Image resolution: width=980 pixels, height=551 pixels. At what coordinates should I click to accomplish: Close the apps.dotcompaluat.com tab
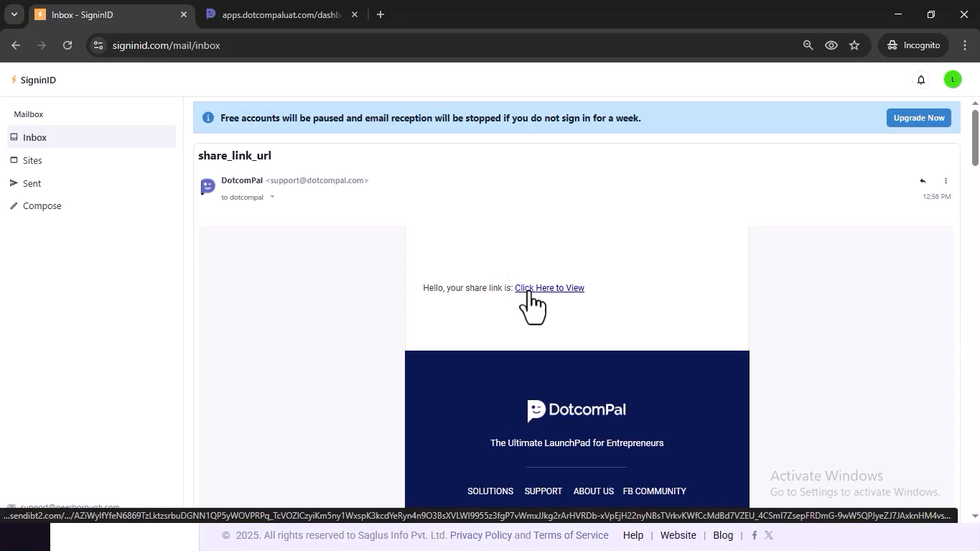[354, 14]
